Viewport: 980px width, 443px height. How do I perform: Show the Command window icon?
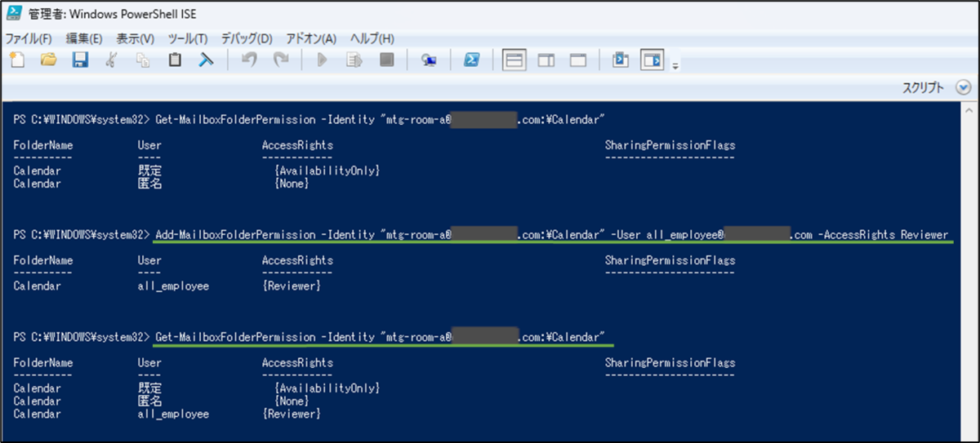621,60
